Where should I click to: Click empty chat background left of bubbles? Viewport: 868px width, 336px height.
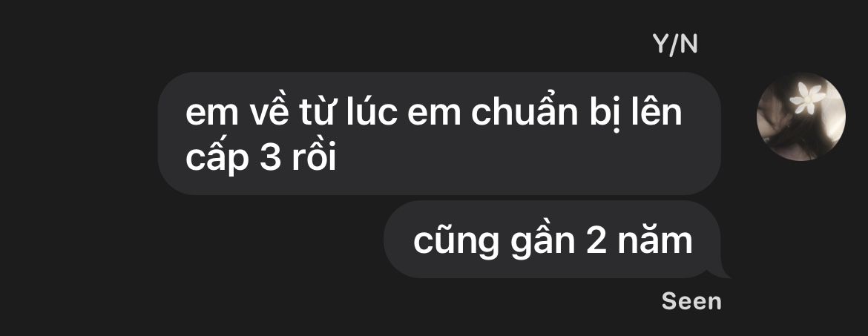(x=77, y=166)
